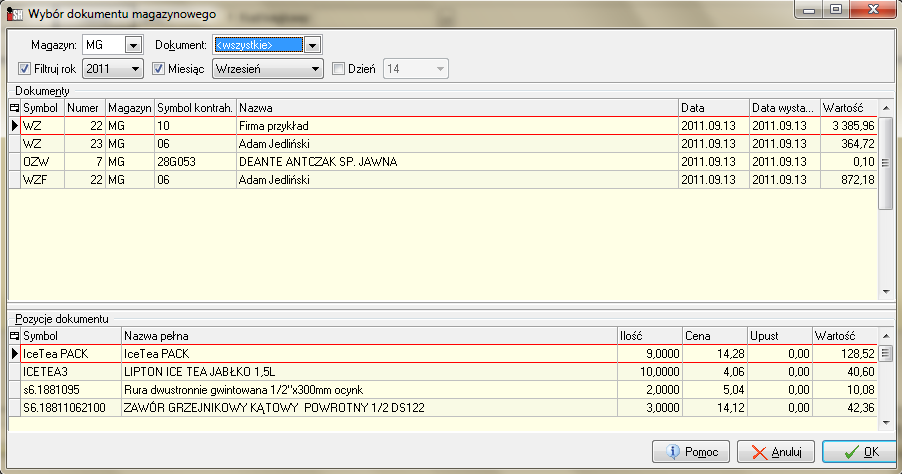Sort documents by Data column header
Screen dimensions: 902x474
tap(714, 108)
